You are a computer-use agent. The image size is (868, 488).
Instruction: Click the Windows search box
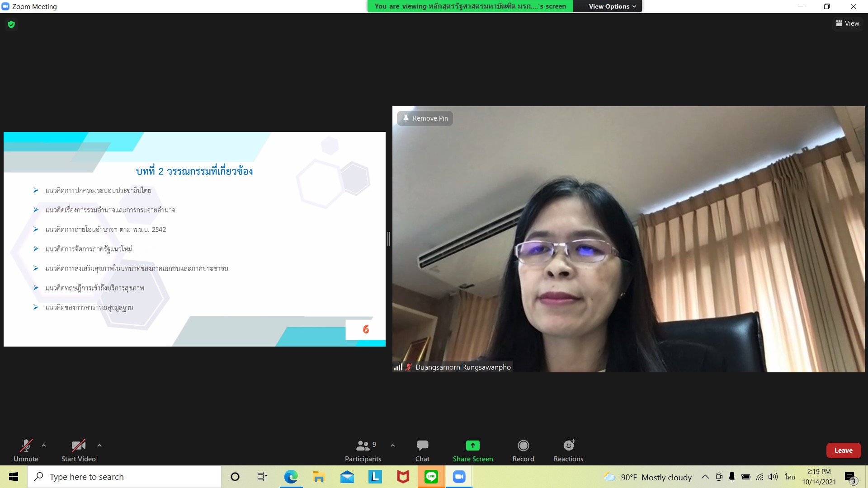[124, 477]
